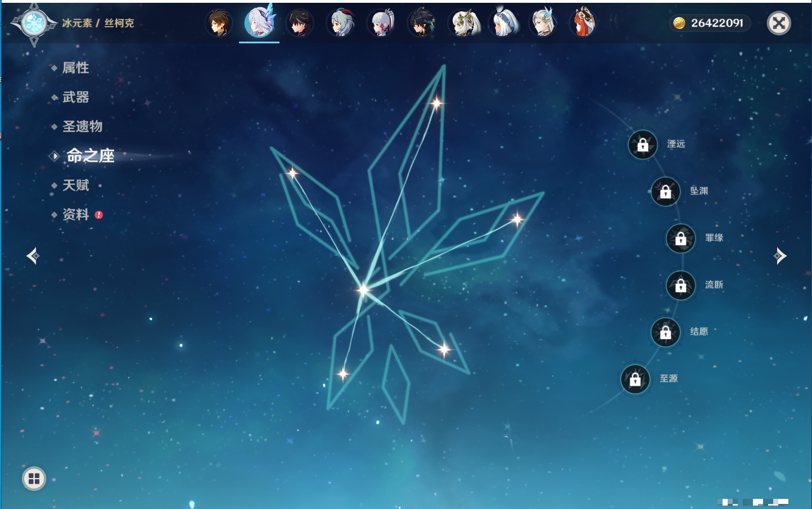Open the 天赋 talents tab

click(x=75, y=185)
